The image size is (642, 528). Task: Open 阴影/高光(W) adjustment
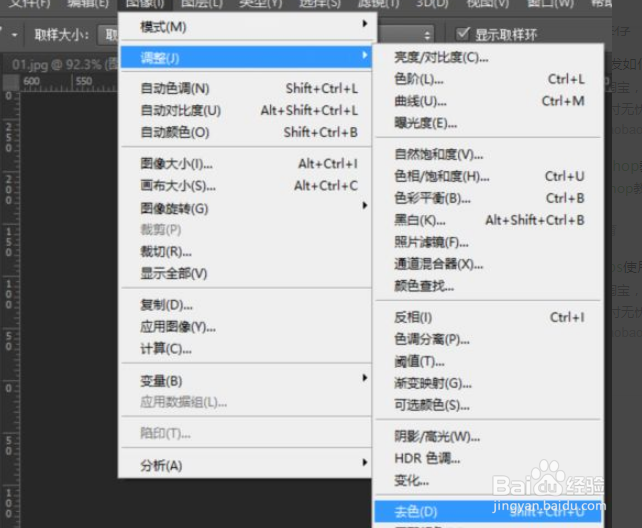point(489,437)
